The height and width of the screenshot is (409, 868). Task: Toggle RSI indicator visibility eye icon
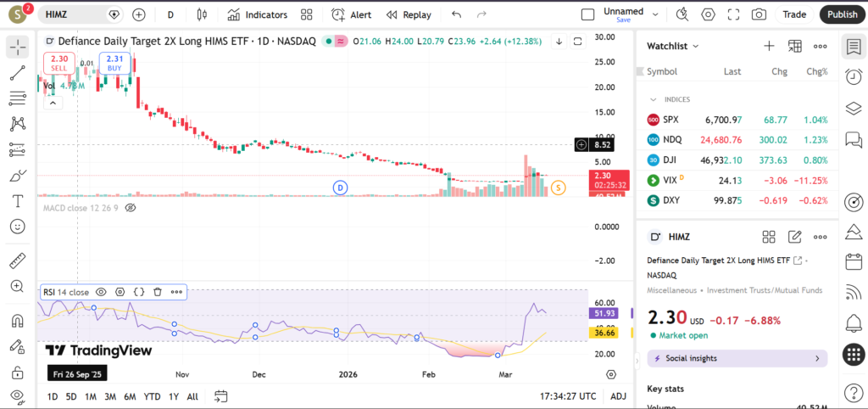coord(101,292)
